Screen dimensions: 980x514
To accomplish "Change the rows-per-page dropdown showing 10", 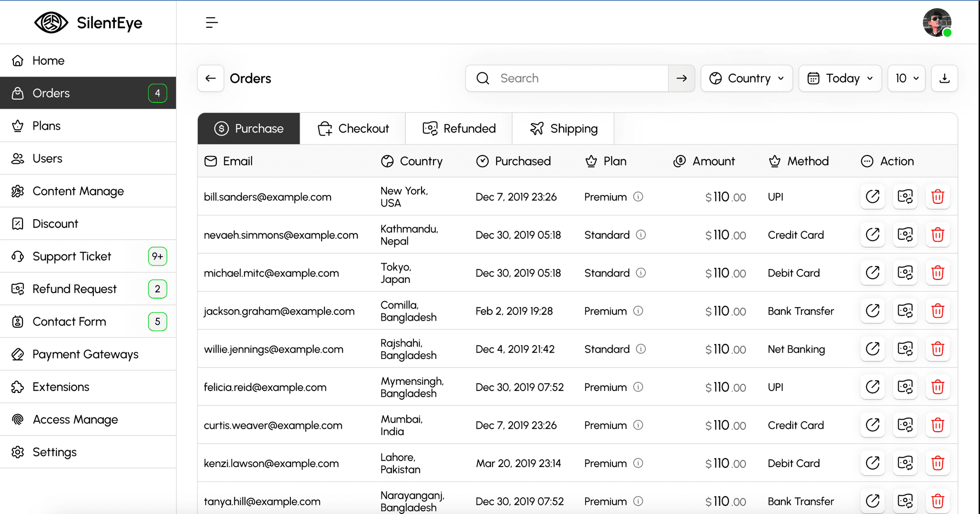I will (907, 78).
